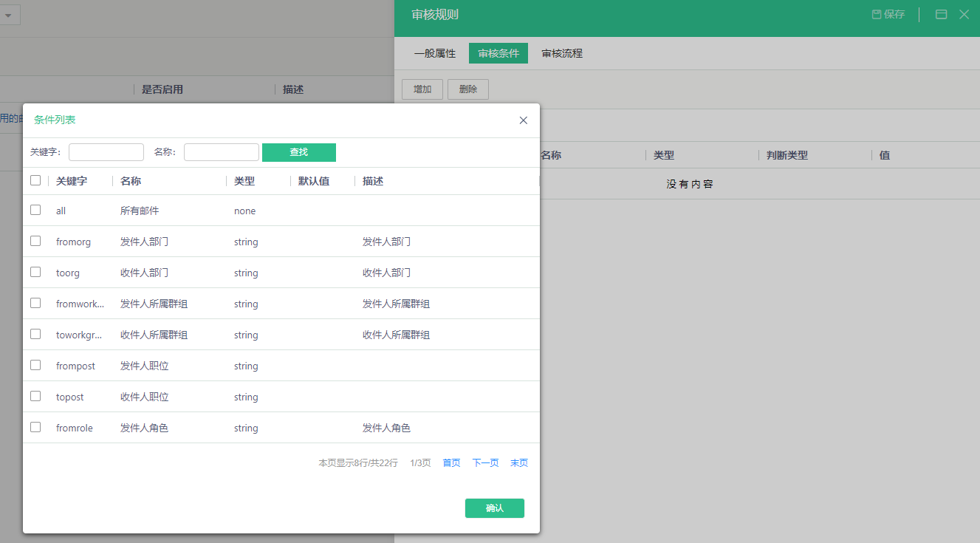This screenshot has height=543, width=980.
Task: Click the 发件人职位 name cell
Action: click(145, 366)
